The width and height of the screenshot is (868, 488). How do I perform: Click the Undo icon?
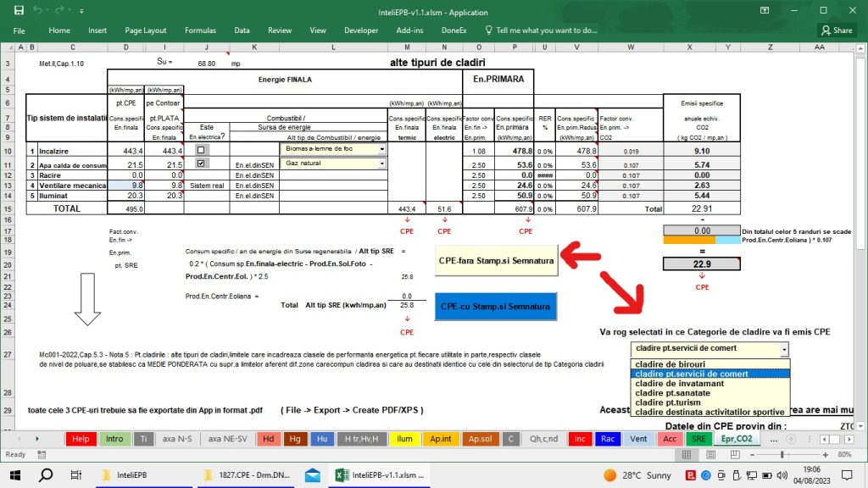(x=36, y=10)
